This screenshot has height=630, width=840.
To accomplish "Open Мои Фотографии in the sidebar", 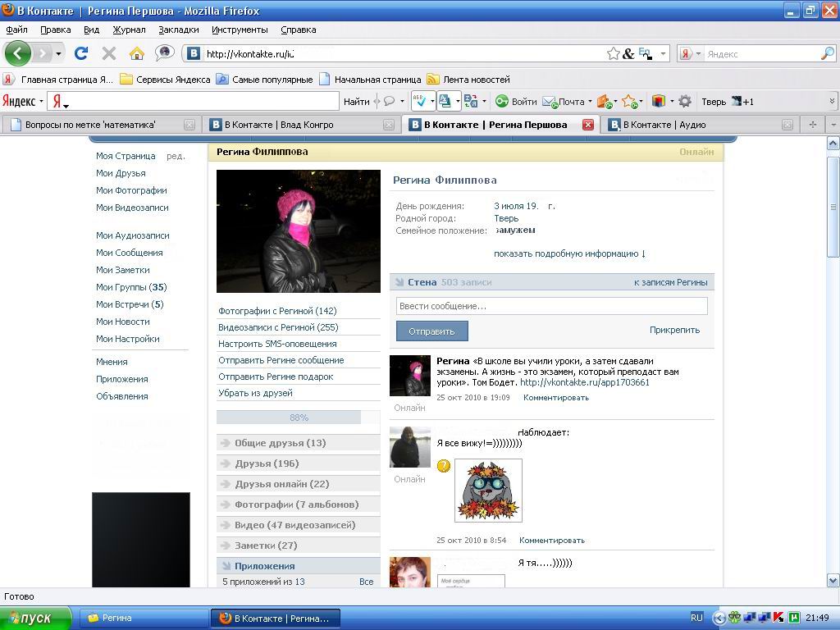I will [x=131, y=190].
